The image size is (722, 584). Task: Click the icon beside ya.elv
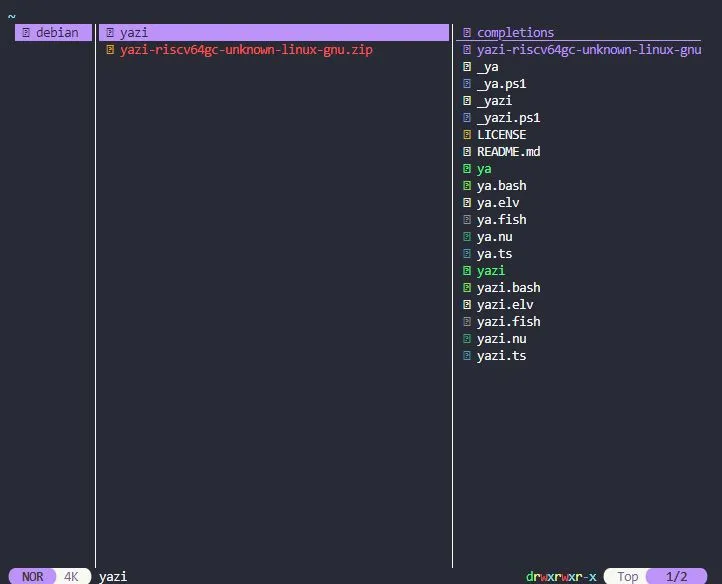point(466,203)
